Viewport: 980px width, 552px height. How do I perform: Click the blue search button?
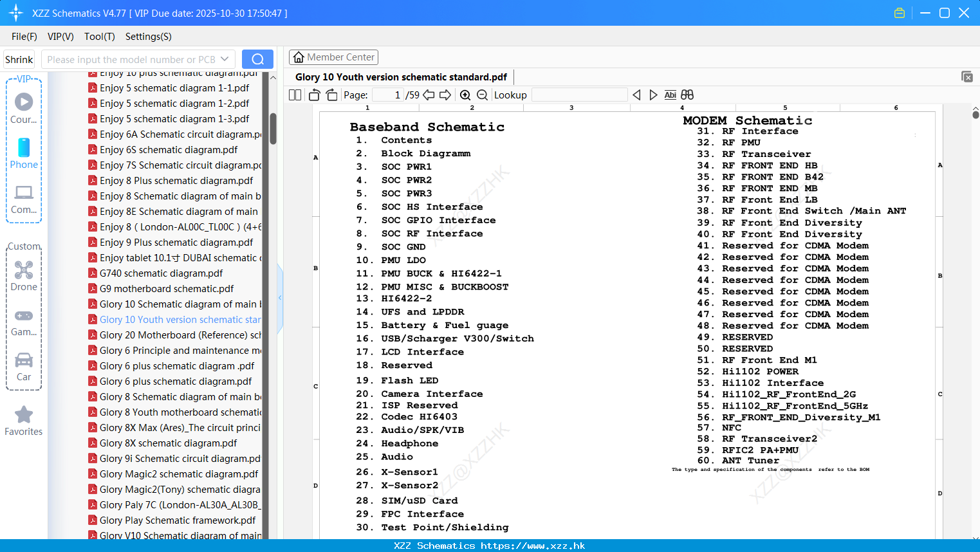[257, 59]
